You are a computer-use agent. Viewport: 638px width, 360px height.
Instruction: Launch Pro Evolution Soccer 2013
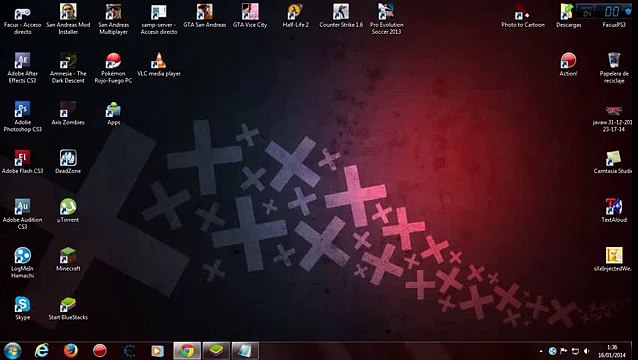pos(387,19)
